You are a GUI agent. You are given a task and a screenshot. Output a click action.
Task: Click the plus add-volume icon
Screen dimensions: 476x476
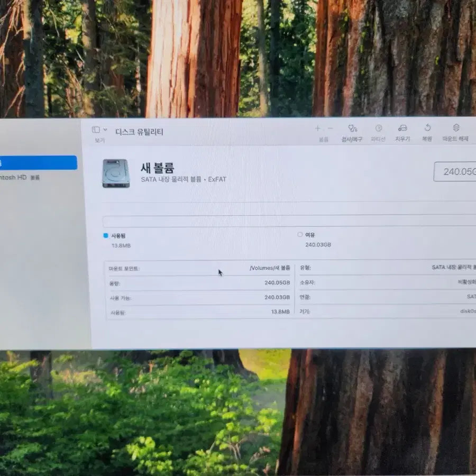pyautogui.click(x=317, y=129)
